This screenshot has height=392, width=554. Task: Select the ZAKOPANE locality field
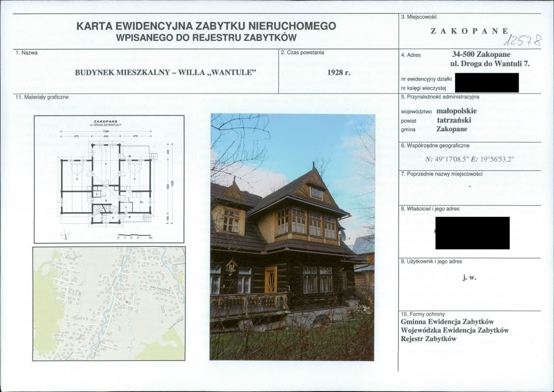click(x=469, y=31)
